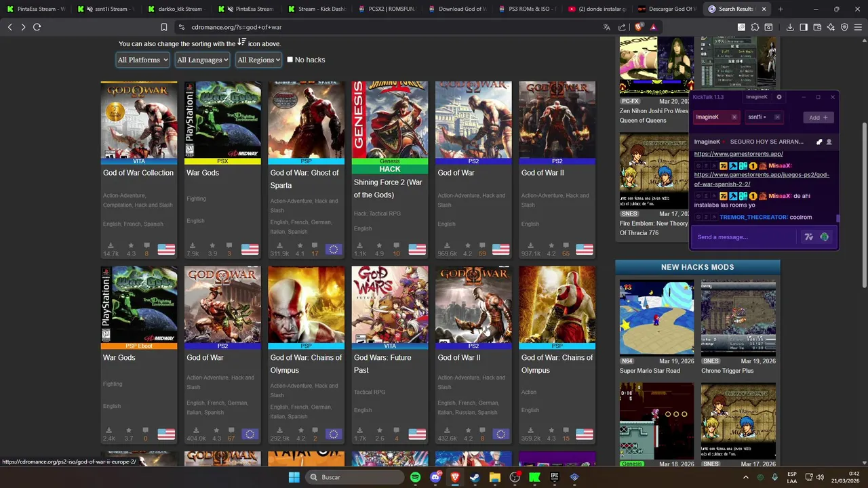Open the 7TV emote picker in KickTalk
This screenshot has height=488, width=868.
(x=808, y=237)
